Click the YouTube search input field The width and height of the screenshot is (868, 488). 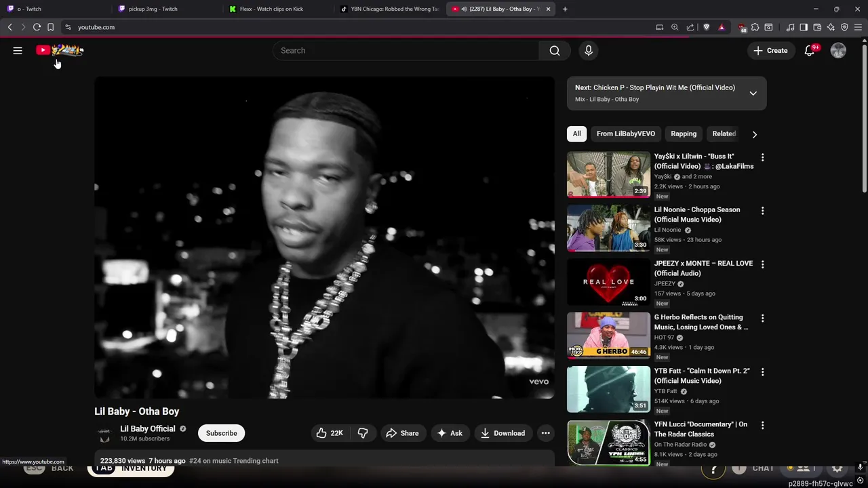(x=407, y=50)
